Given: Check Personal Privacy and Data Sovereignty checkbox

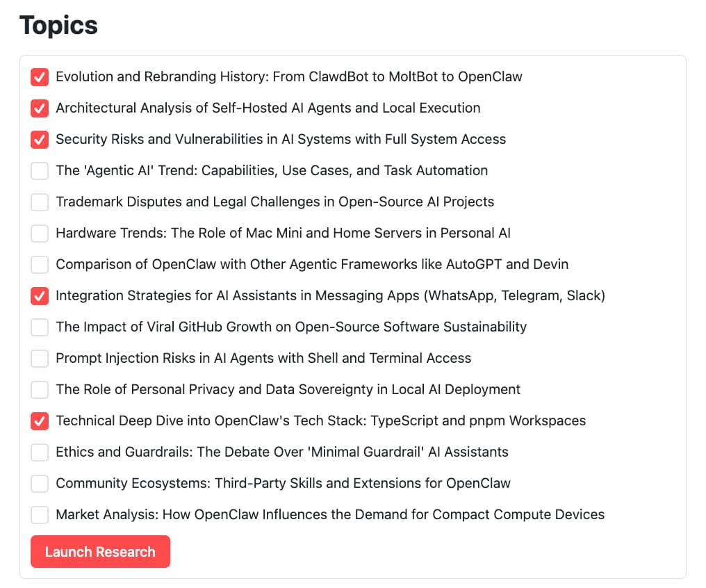Looking at the screenshot, I should (40, 389).
